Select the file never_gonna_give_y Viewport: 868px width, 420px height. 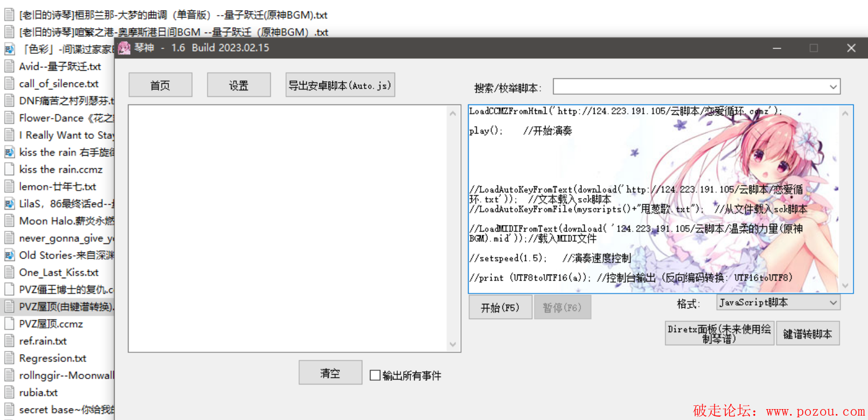coord(66,238)
